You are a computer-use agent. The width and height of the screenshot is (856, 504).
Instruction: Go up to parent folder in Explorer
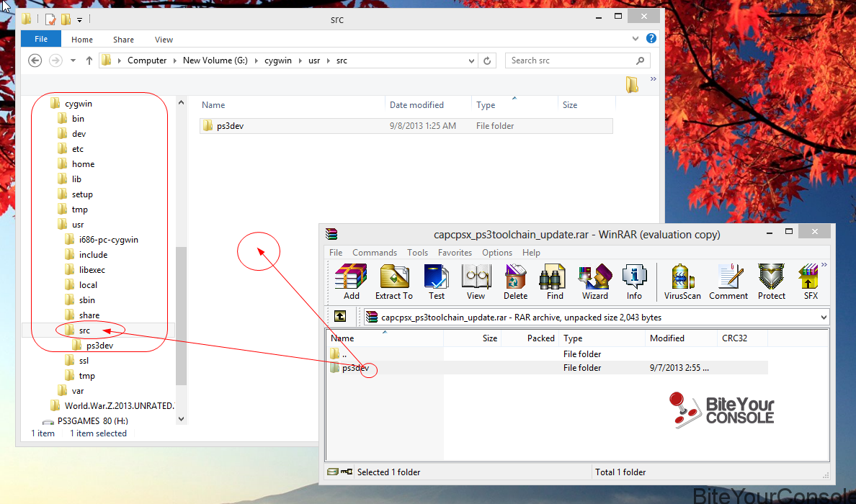(x=89, y=60)
